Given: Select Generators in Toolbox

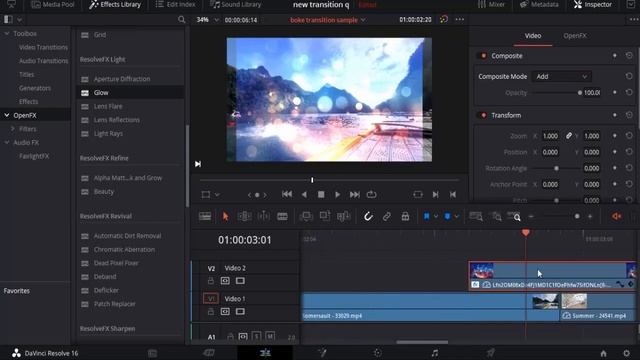Looking at the screenshot, I should (x=35, y=88).
